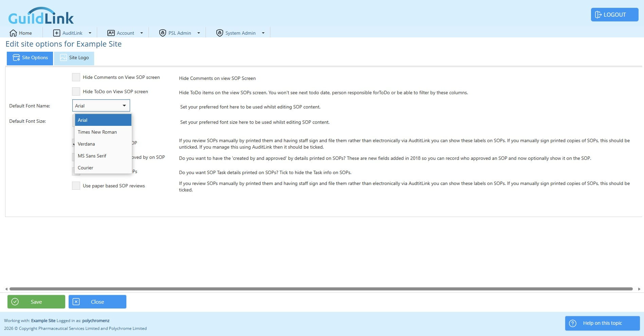Choose Verdana font option
The image size is (644, 336).
(103, 144)
